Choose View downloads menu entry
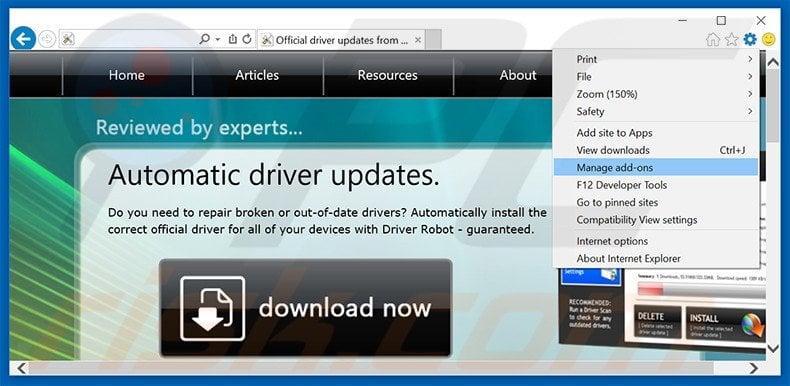 (x=655, y=150)
